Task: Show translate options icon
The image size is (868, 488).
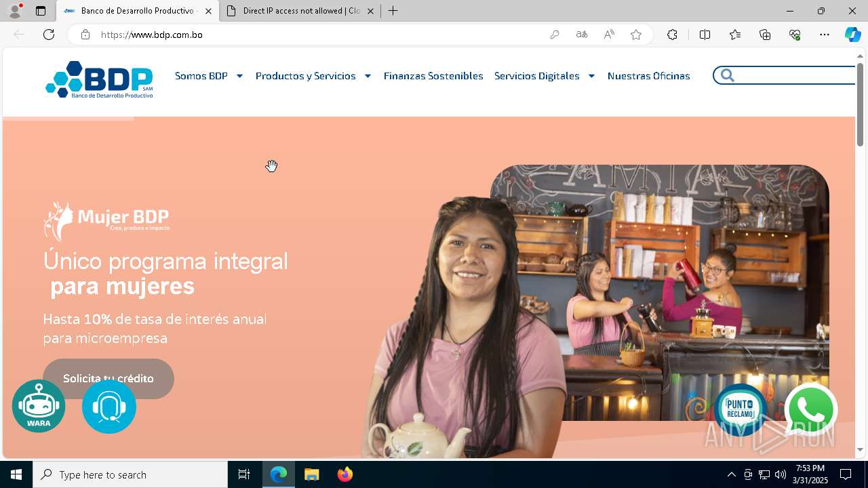Action: [582, 35]
